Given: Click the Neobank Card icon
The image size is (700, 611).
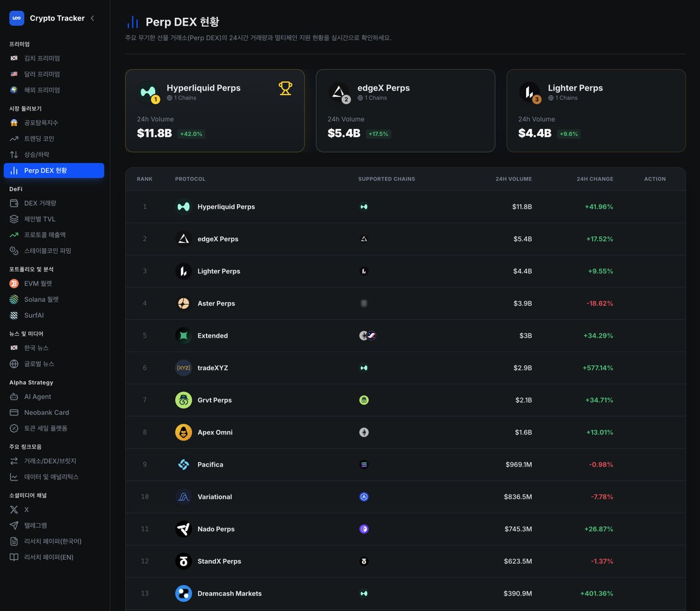Looking at the screenshot, I should pyautogui.click(x=14, y=412).
